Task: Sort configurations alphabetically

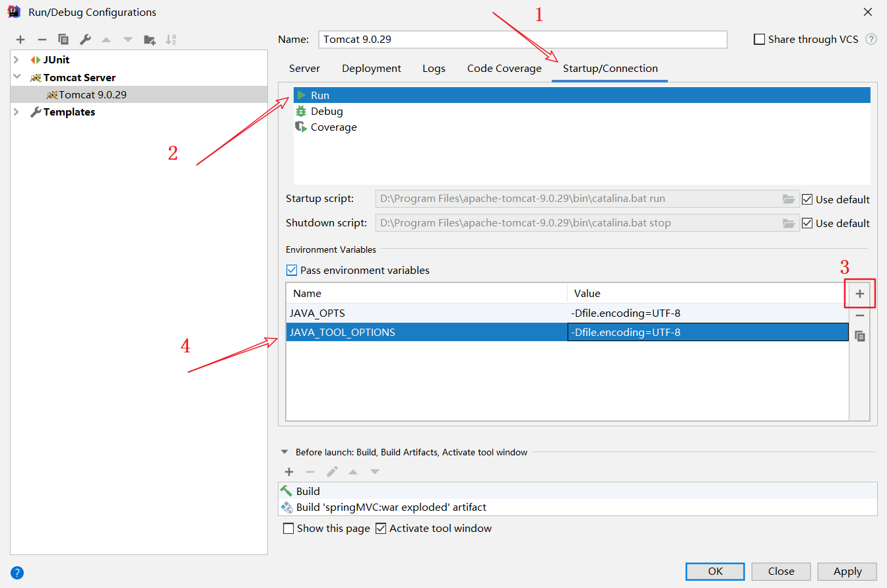Action: (x=171, y=40)
